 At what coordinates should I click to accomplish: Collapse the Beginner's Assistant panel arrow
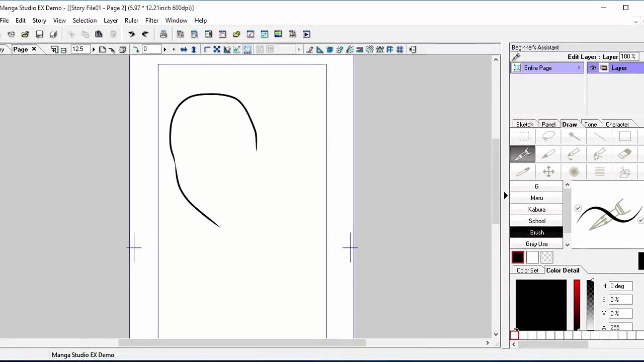coord(506,196)
